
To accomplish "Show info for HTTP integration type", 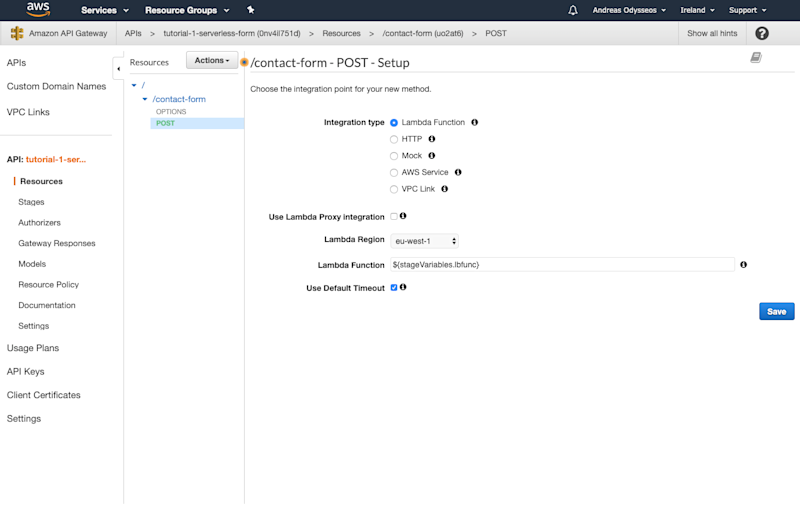I will pyautogui.click(x=432, y=139).
